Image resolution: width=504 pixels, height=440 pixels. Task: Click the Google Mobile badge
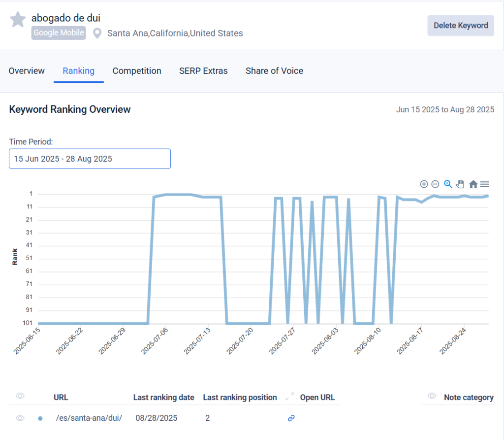[59, 33]
